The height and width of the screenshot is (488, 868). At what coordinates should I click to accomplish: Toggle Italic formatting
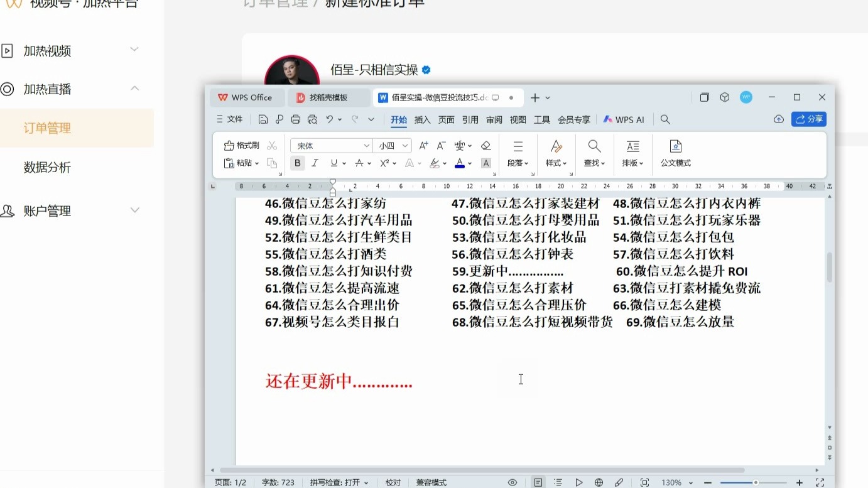tap(315, 163)
